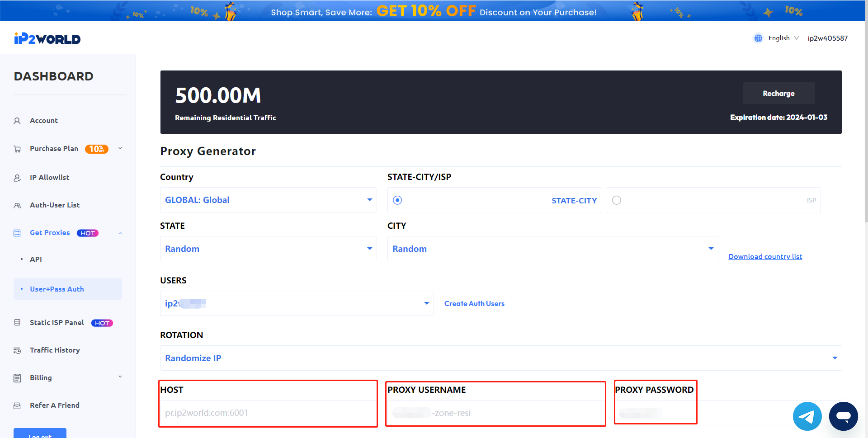The width and height of the screenshot is (868, 438).
Task: Click the 10% off badge on Purchase Plan
Action: [97, 149]
